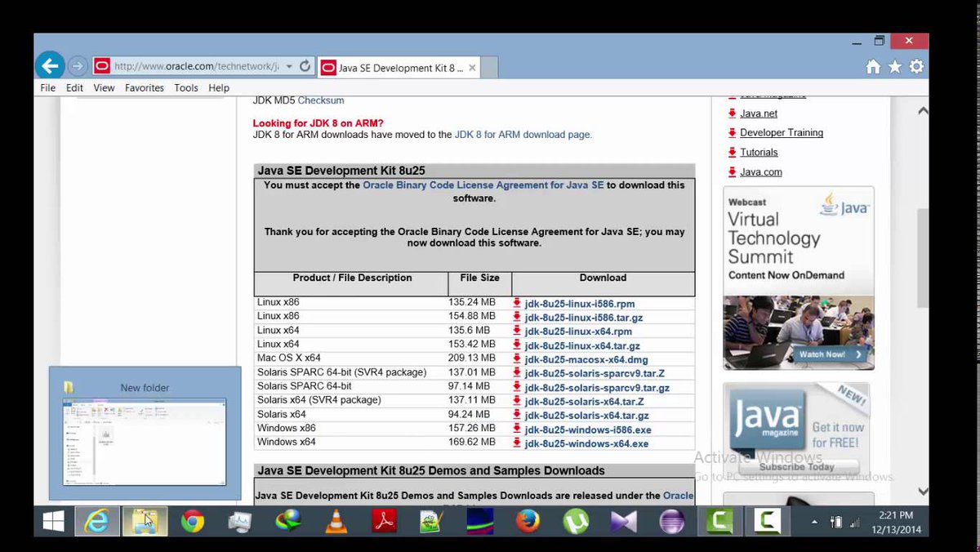The height and width of the screenshot is (552, 980).
Task: Go back with the browser Back arrow
Action: click(51, 66)
